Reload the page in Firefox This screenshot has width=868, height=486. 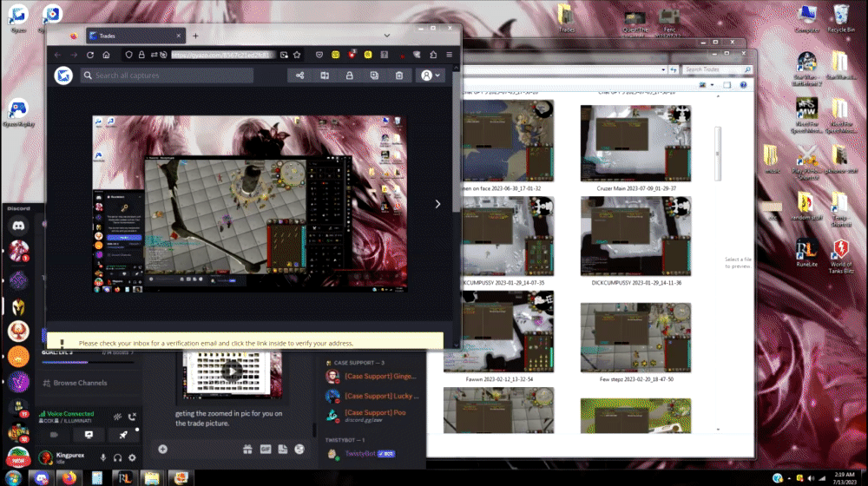pos(89,55)
